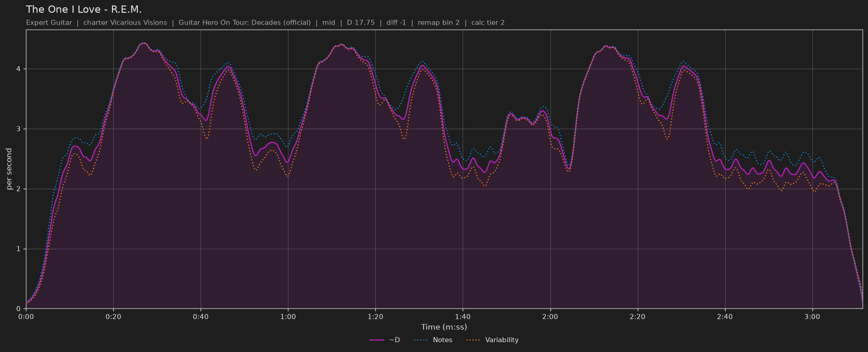
Task: Click 'D 17.75' in the subtitle
Action: pyautogui.click(x=361, y=23)
